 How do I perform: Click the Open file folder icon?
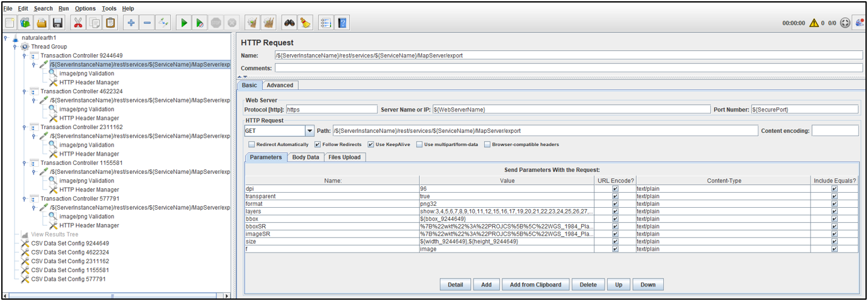tap(42, 23)
